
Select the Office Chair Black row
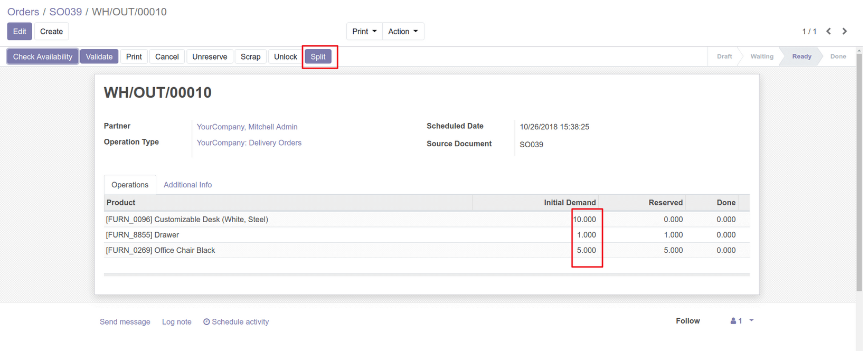point(161,250)
